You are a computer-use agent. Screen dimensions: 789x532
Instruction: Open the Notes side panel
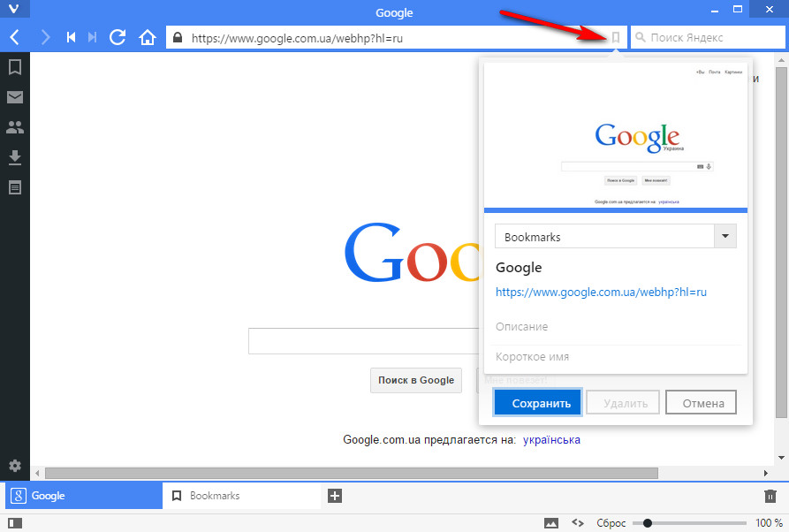(x=15, y=187)
